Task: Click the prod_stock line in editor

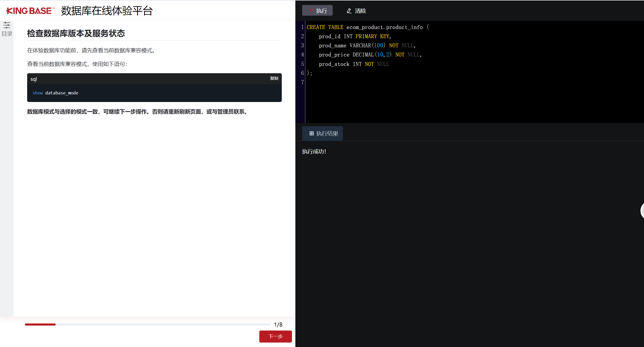Action: click(334, 64)
